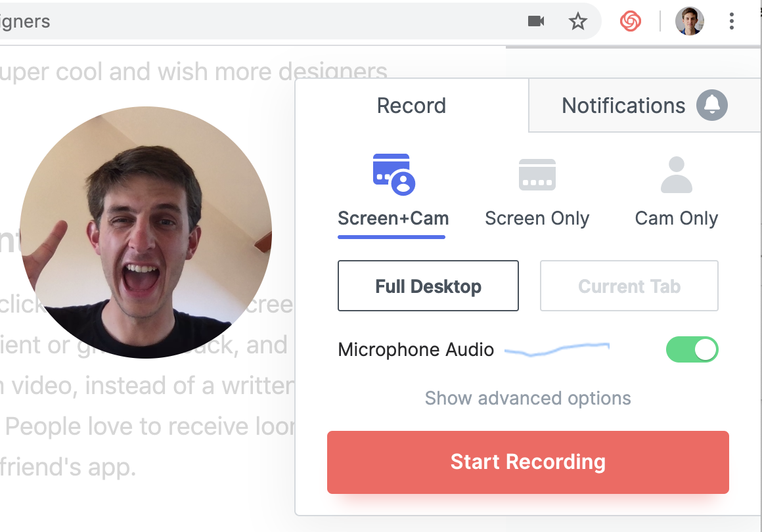Expand Show advanced options

[x=527, y=399]
